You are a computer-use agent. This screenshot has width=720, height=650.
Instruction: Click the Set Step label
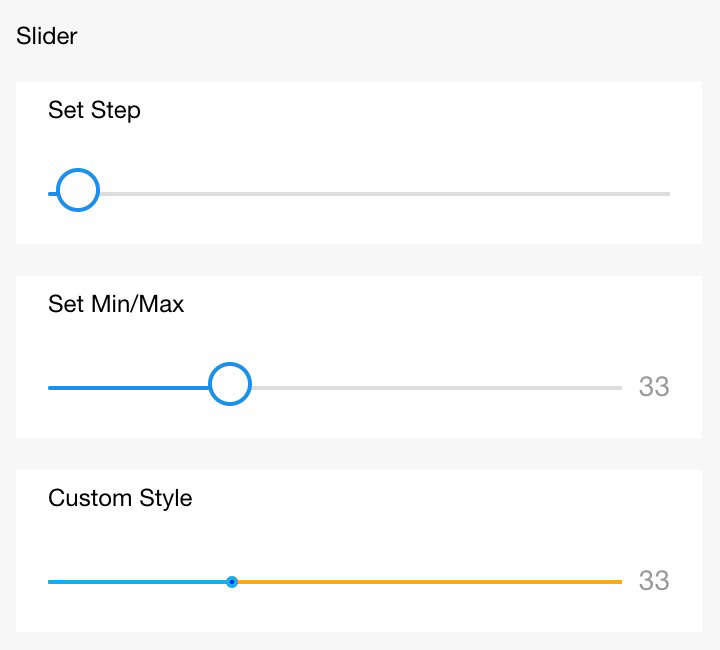pos(94,110)
